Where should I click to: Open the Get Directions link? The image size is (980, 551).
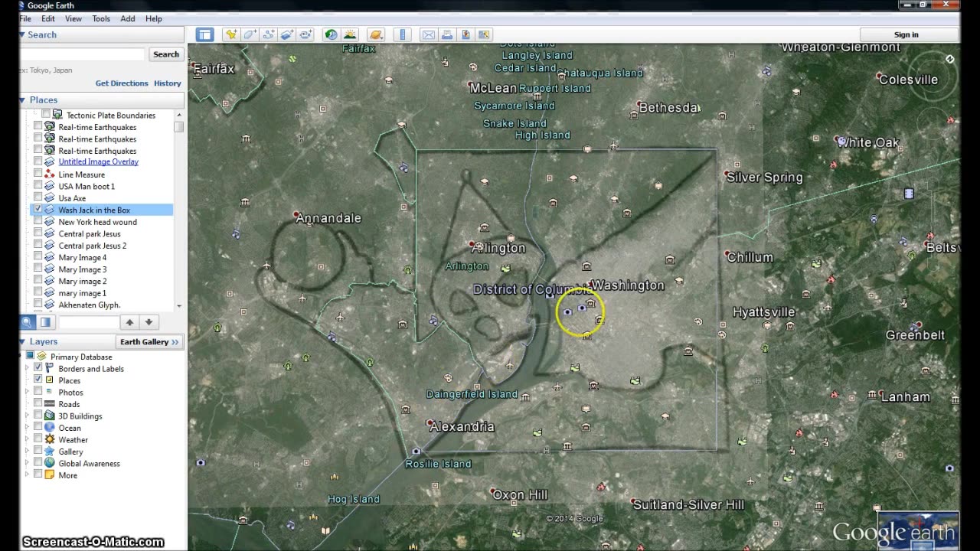(122, 83)
